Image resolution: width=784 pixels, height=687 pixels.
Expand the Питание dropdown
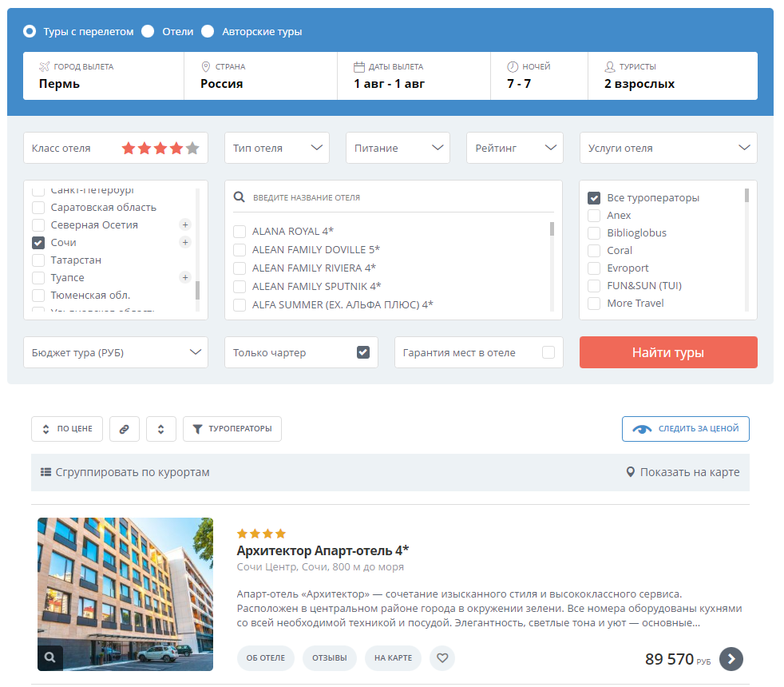tap(398, 148)
